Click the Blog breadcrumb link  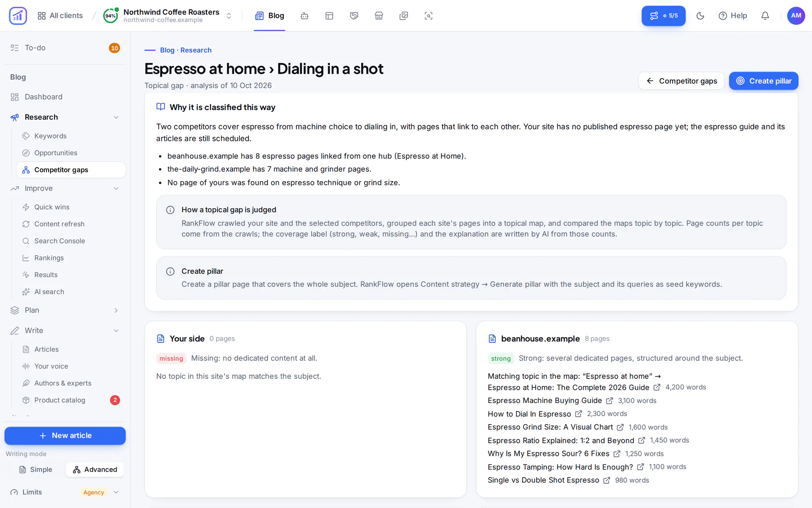167,50
